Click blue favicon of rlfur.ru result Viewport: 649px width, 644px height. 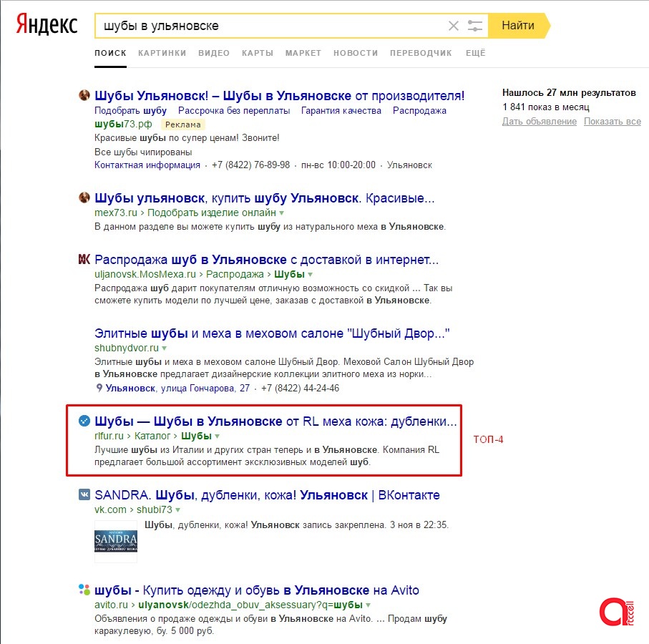[x=84, y=421]
